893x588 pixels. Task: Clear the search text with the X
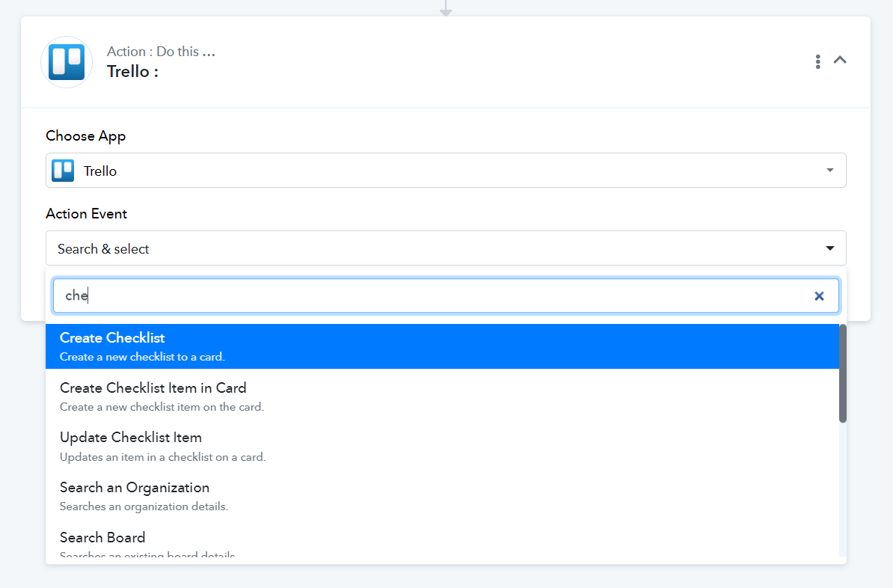(x=819, y=295)
